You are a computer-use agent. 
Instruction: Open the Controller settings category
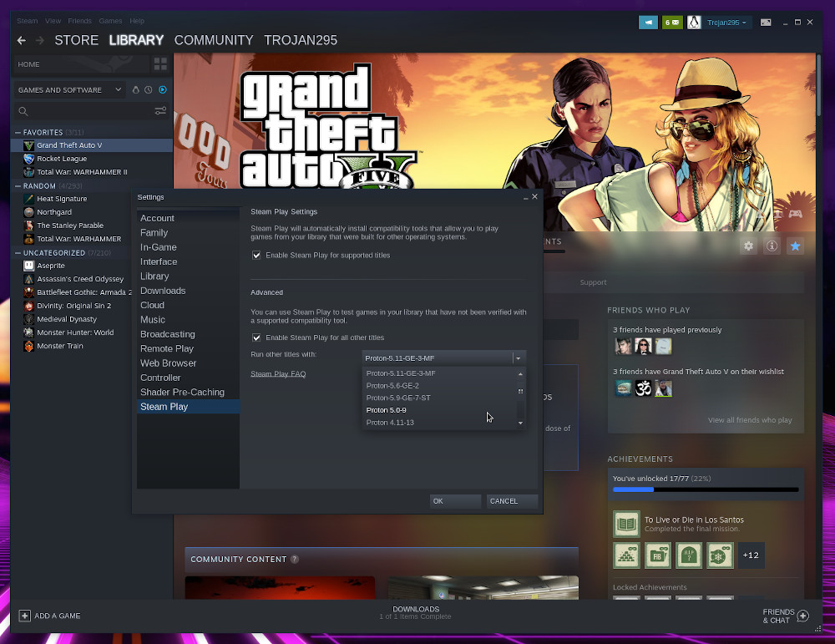187,378
